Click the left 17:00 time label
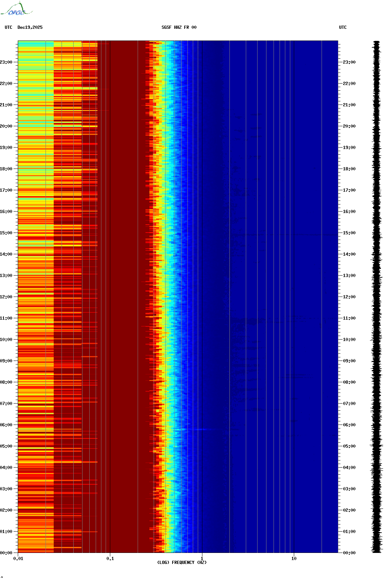 coord(6,190)
